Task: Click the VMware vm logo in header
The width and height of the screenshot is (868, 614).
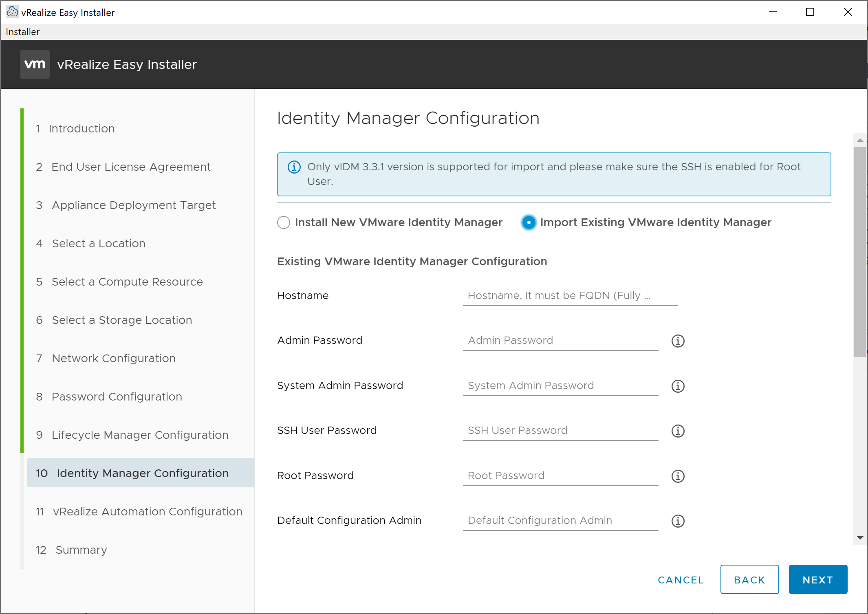Action: (35, 64)
